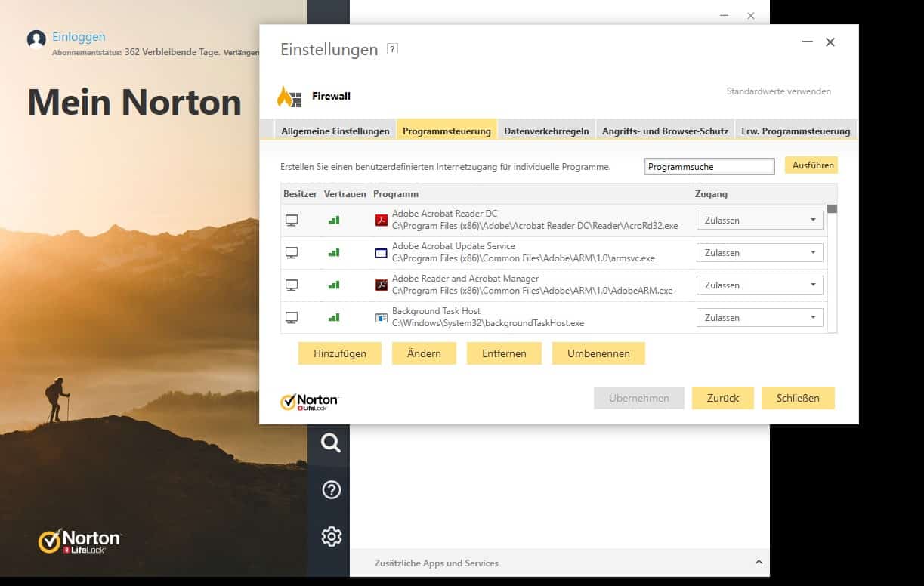Click the user avatar icon next to Einloggen
Screen dimensions: 924x586
point(36,39)
